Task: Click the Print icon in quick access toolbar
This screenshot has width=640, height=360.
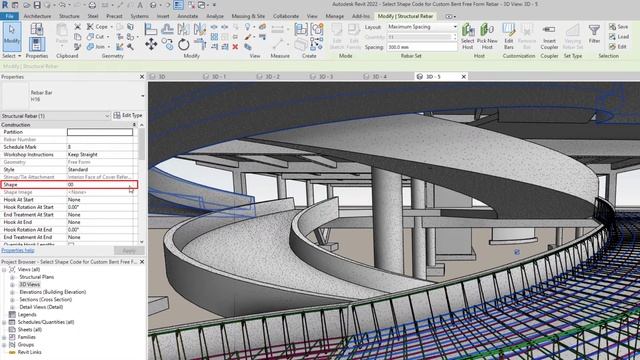Action: pos(92,5)
